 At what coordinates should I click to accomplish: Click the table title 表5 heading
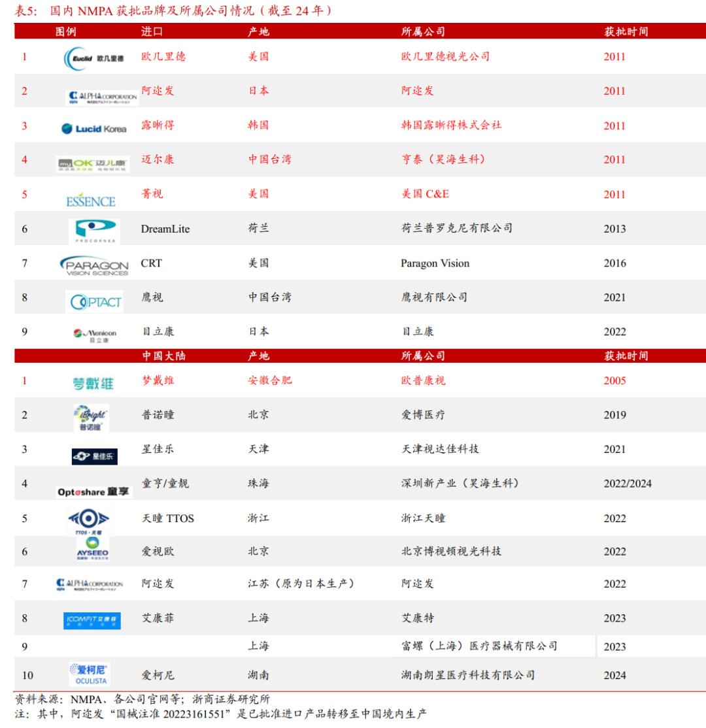point(173,10)
